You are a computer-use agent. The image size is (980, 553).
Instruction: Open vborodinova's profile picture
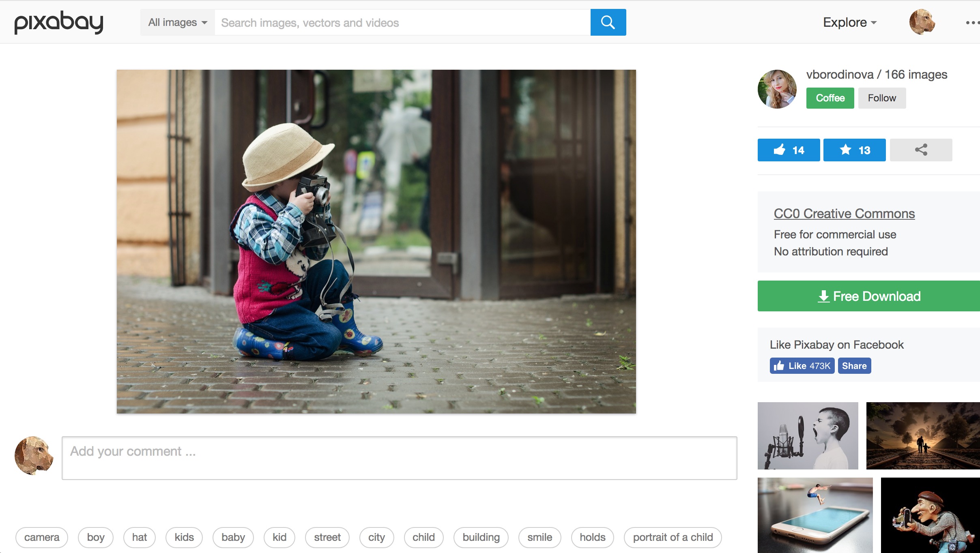click(x=777, y=89)
